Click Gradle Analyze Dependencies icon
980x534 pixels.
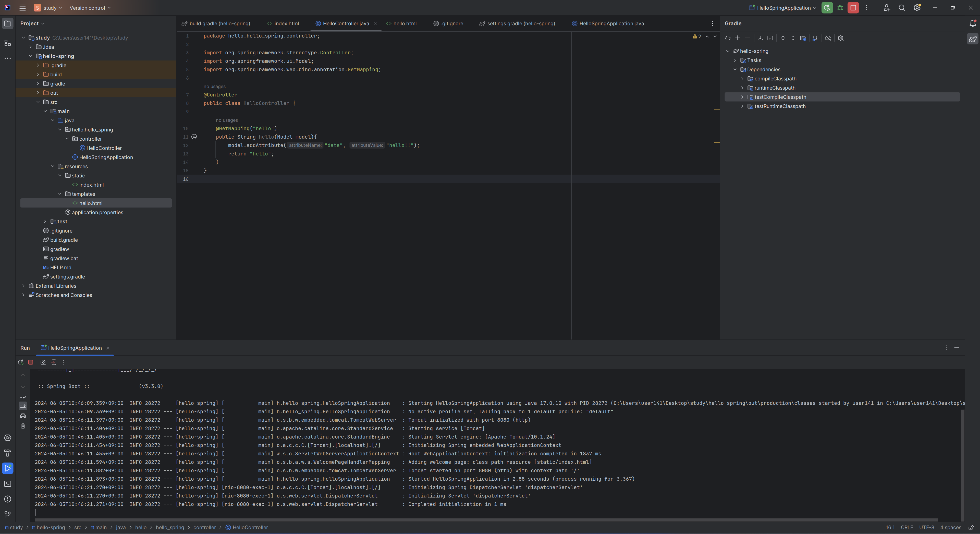(815, 38)
